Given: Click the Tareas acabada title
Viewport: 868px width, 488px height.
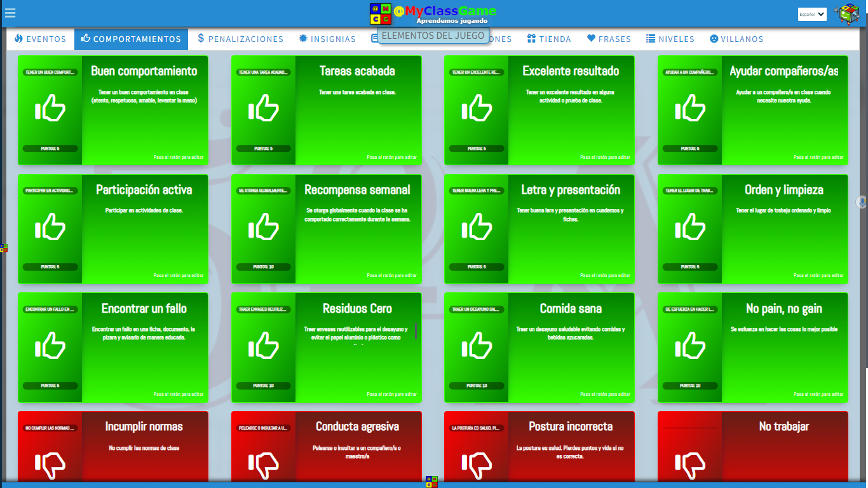Looking at the screenshot, I should pos(357,71).
